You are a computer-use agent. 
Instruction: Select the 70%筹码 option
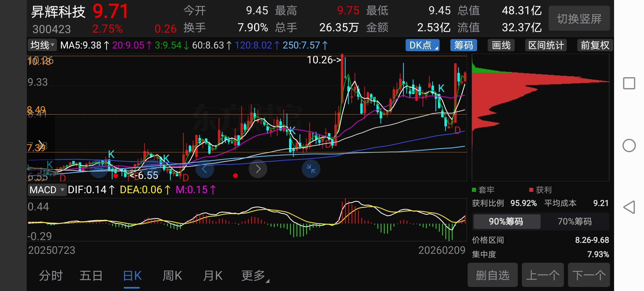coord(574,221)
